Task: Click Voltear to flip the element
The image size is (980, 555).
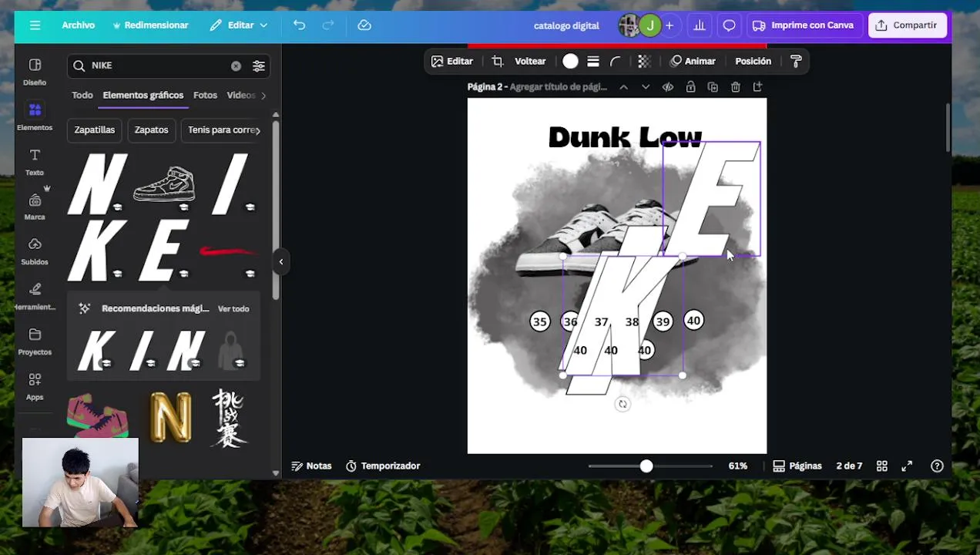Action: [x=530, y=61]
